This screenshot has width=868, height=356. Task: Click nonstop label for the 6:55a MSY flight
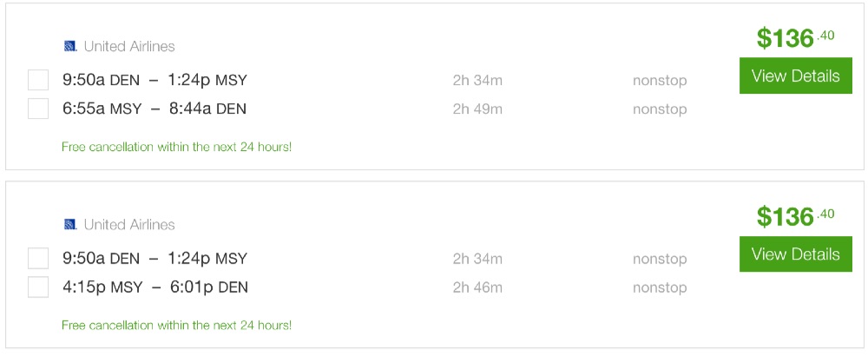coord(660,109)
